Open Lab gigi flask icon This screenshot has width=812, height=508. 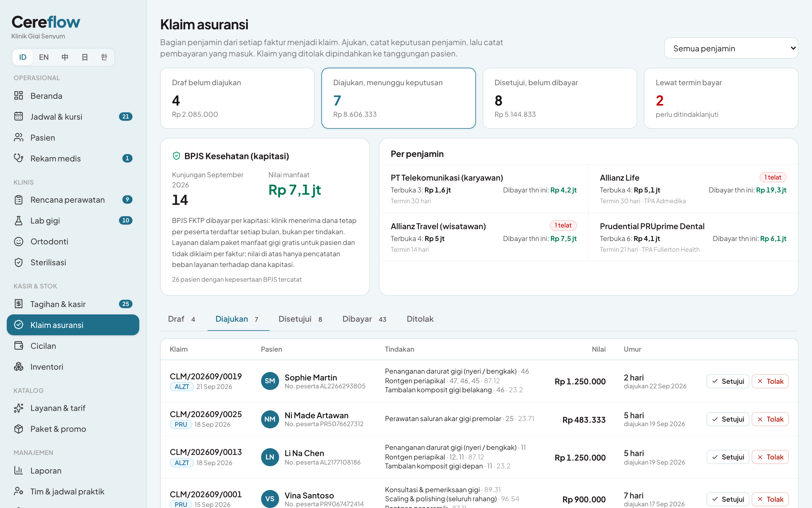click(18, 221)
